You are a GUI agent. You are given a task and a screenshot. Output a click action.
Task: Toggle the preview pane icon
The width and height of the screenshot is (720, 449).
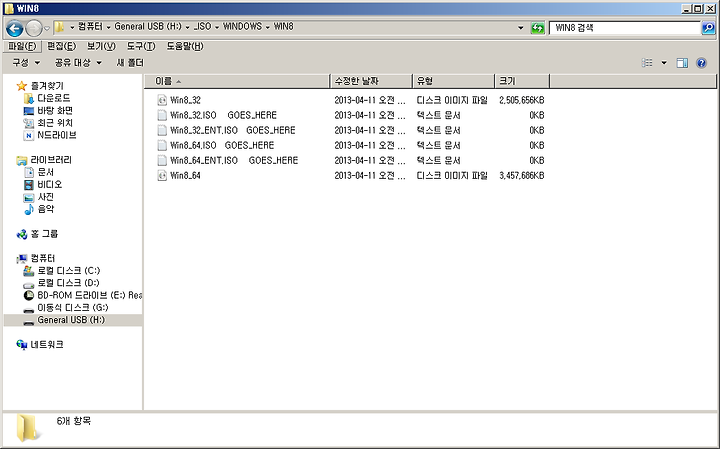point(682,63)
